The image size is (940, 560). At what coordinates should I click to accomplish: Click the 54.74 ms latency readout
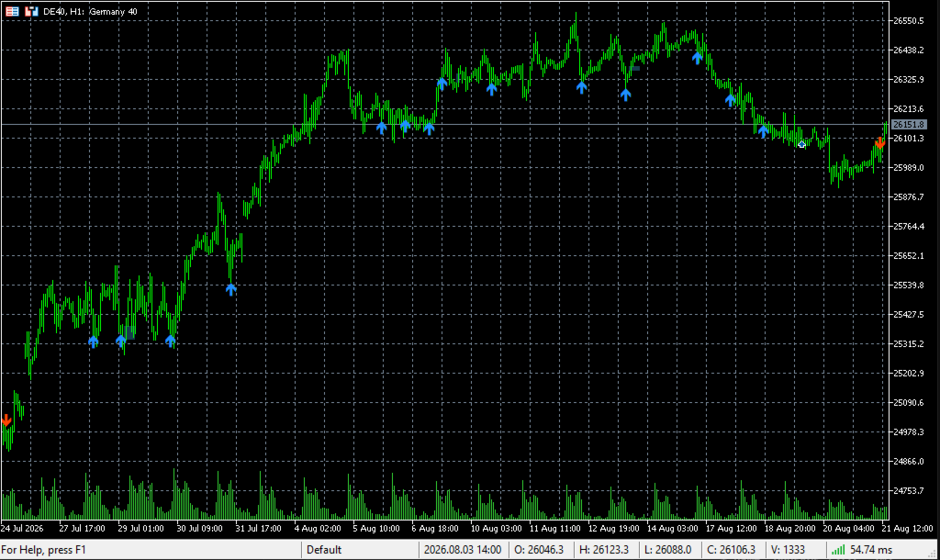pyautogui.click(x=871, y=550)
